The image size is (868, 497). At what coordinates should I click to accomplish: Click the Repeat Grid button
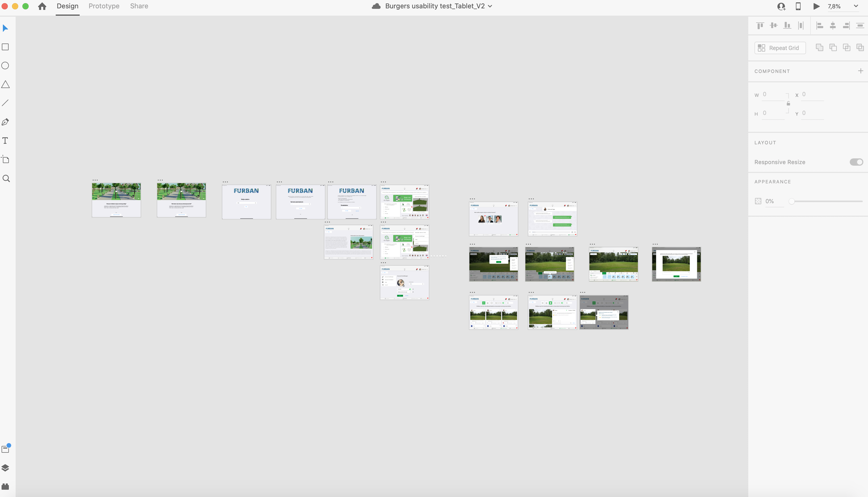(x=780, y=48)
